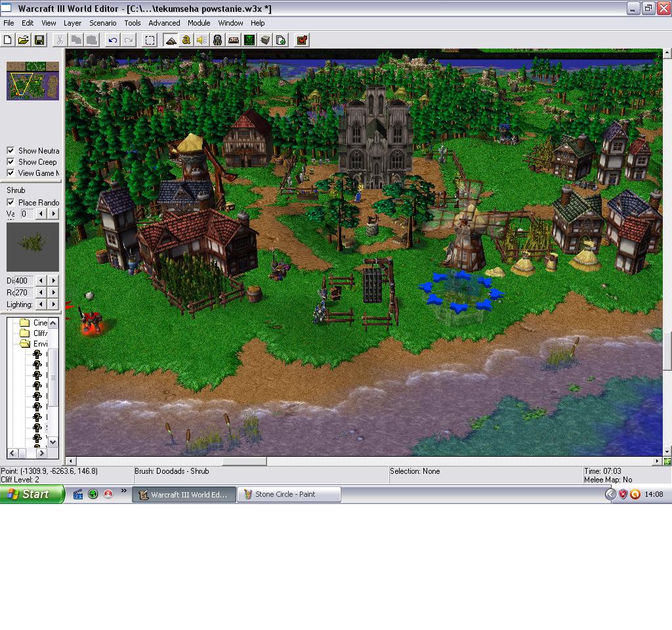The width and height of the screenshot is (672, 630).
Task: Open the Object Editor helmet icon
Action: click(218, 40)
